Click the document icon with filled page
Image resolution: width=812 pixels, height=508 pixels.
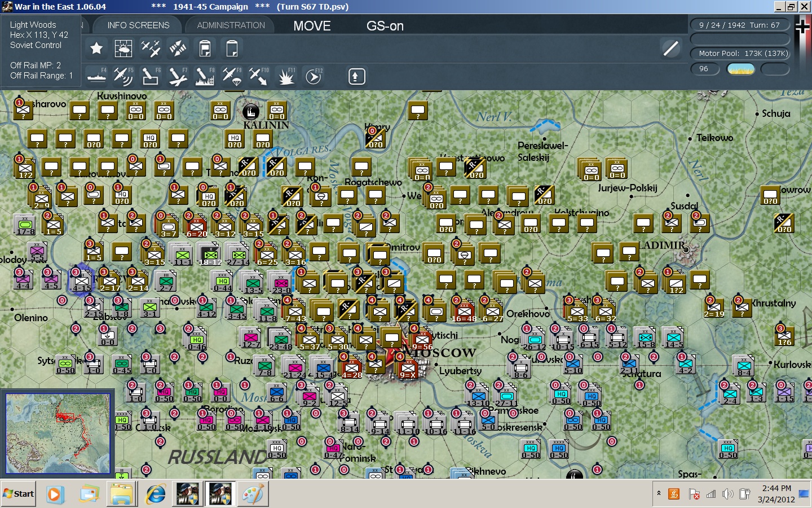tap(205, 49)
